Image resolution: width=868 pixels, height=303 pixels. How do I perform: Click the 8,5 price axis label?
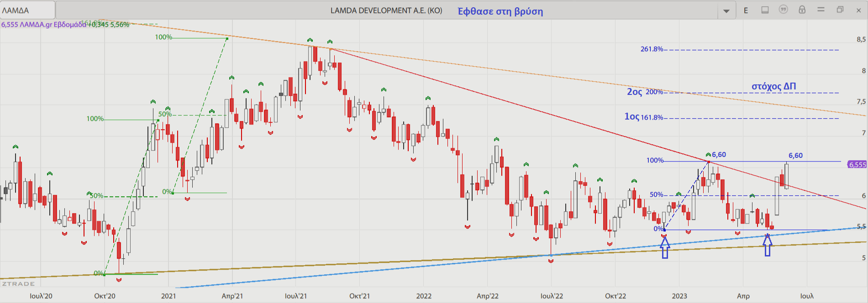[861, 40]
